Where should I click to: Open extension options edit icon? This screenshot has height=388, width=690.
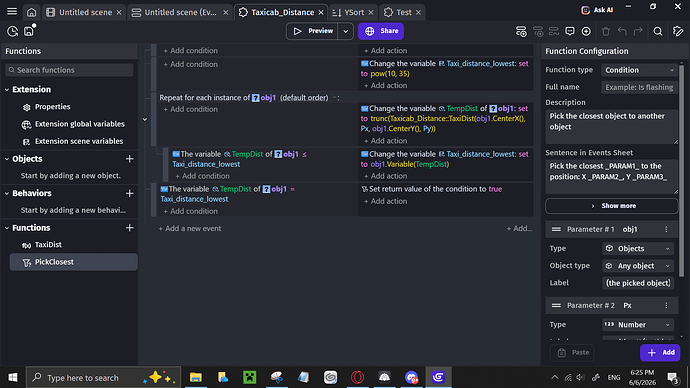pos(678,31)
